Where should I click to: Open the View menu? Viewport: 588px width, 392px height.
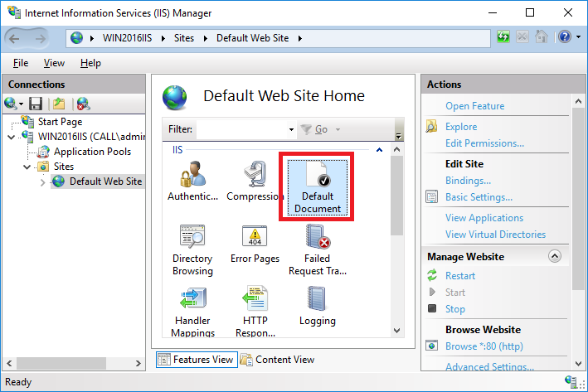54,63
